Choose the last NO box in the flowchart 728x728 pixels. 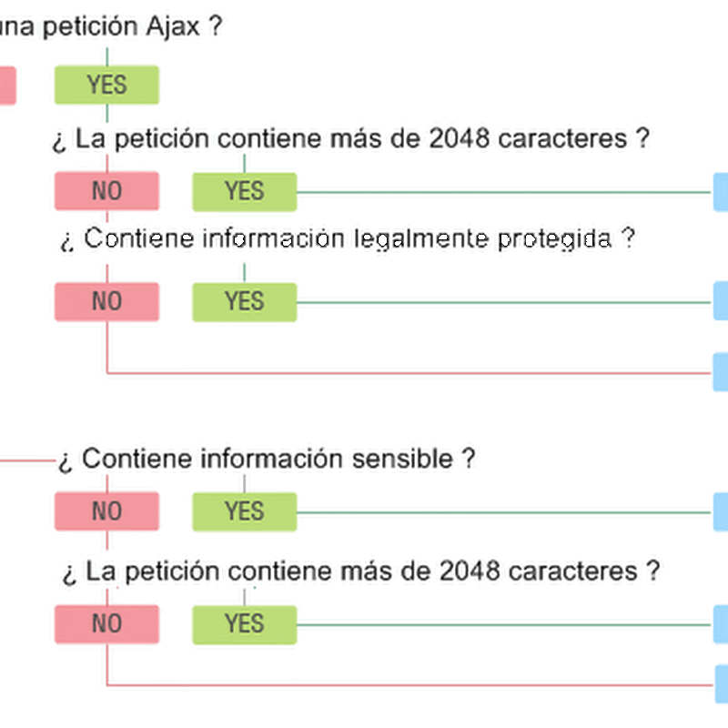106,624
